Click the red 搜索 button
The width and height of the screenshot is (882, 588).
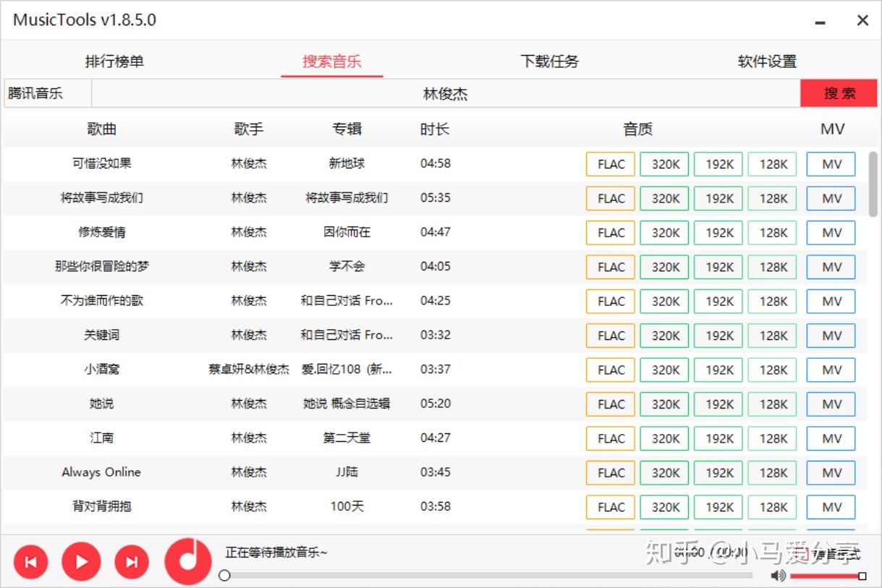point(839,93)
